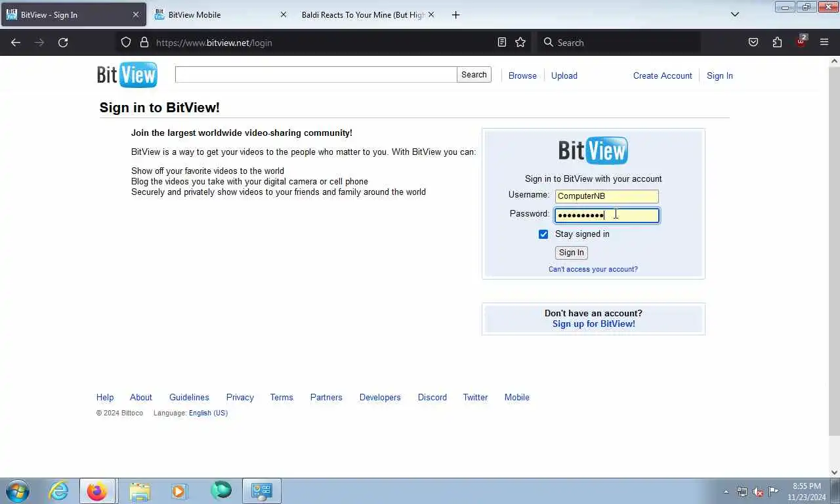This screenshot has height=504, width=840.
Task: Open the network tray icon
Action: click(742, 492)
